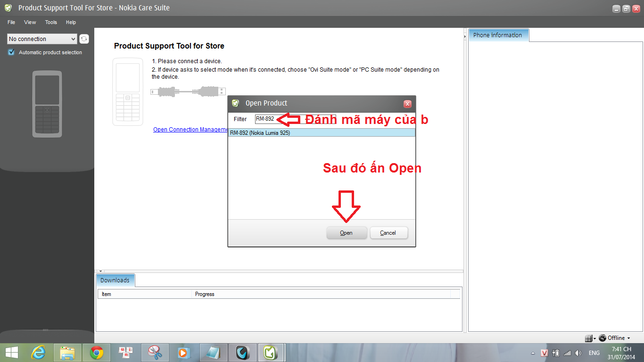Click the network signal tray icon

[567, 353]
